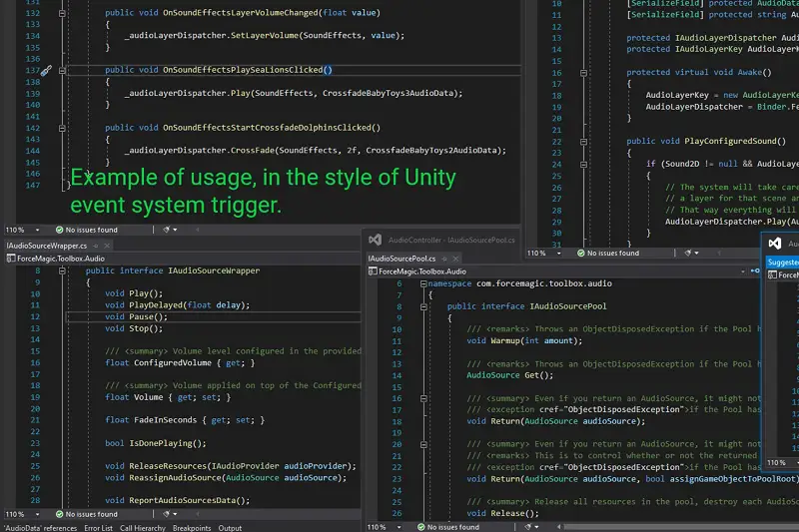Collapse the Awake method at line 16
Screen dimensions: 799x532
coord(584,73)
